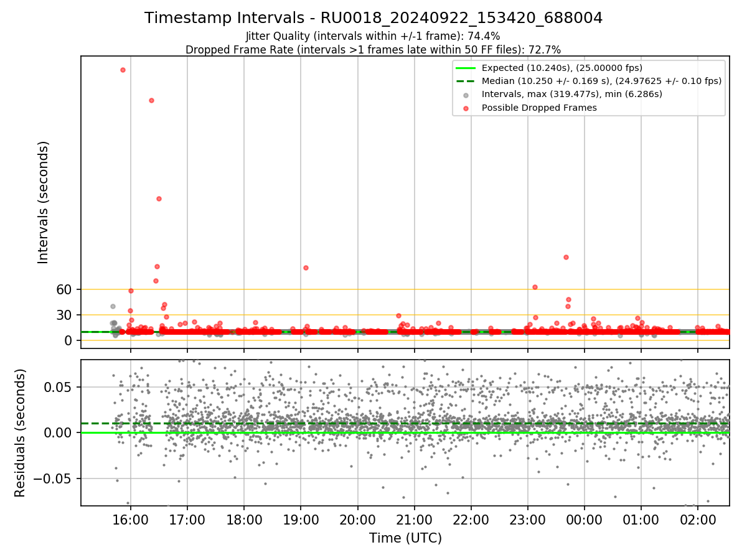Click the 16:00 x-axis tick label

131,519
